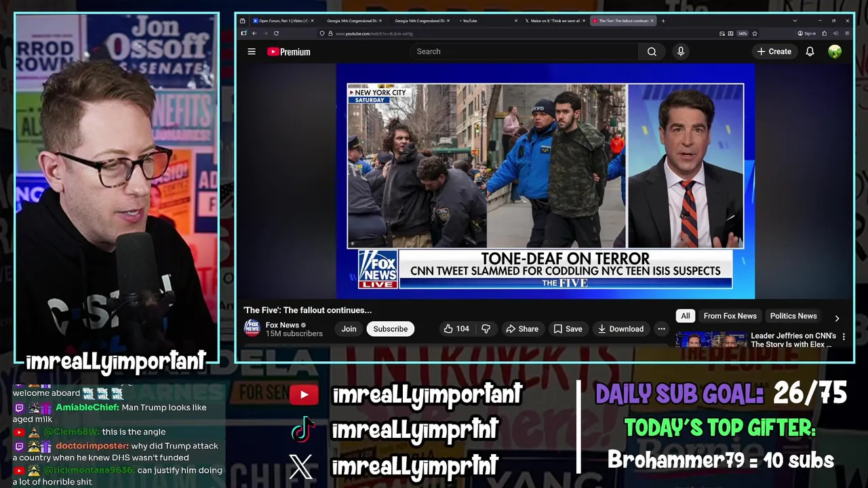The width and height of the screenshot is (868, 488).
Task: Play the Leader Jeffries on CNN's video title
Action: click(793, 340)
